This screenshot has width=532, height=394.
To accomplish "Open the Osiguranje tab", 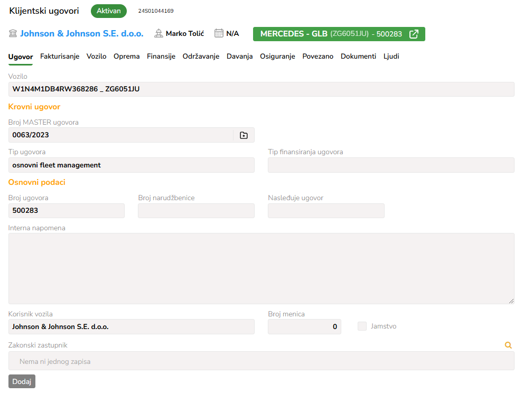I will click(x=277, y=57).
